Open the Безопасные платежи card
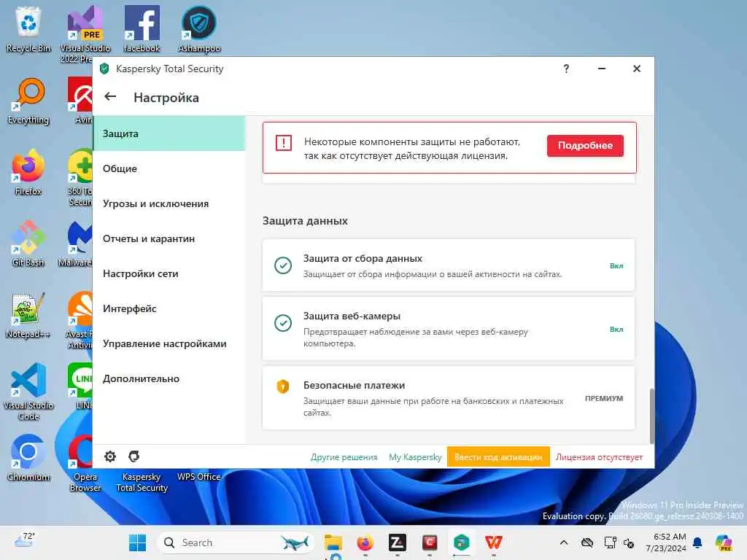The width and height of the screenshot is (747, 560). coord(449,398)
